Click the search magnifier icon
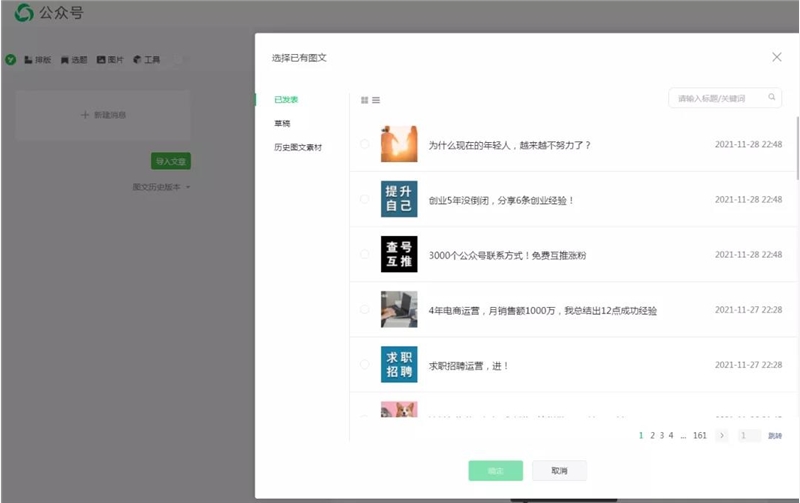This screenshot has height=503, width=800. click(x=771, y=97)
